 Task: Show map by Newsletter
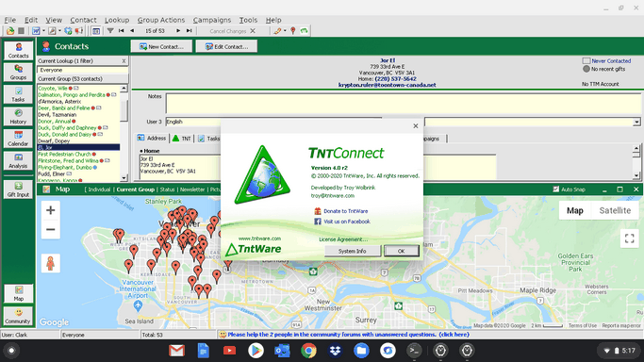(x=192, y=189)
